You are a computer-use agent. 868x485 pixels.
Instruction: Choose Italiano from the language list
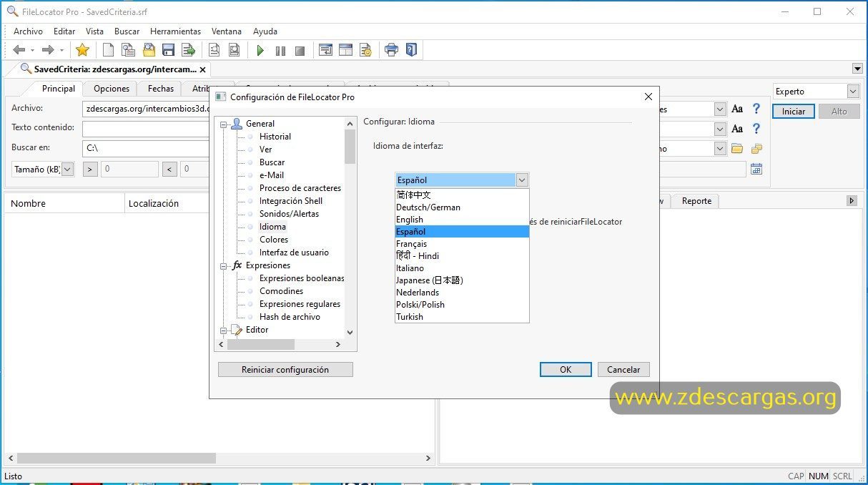point(462,268)
